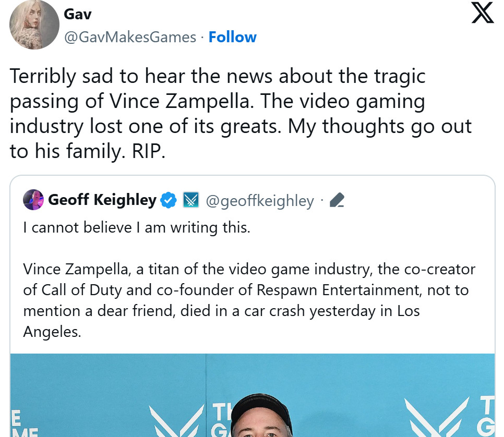Click the quoted paragraph about the car crash
504x437 pixels.
pos(249,300)
